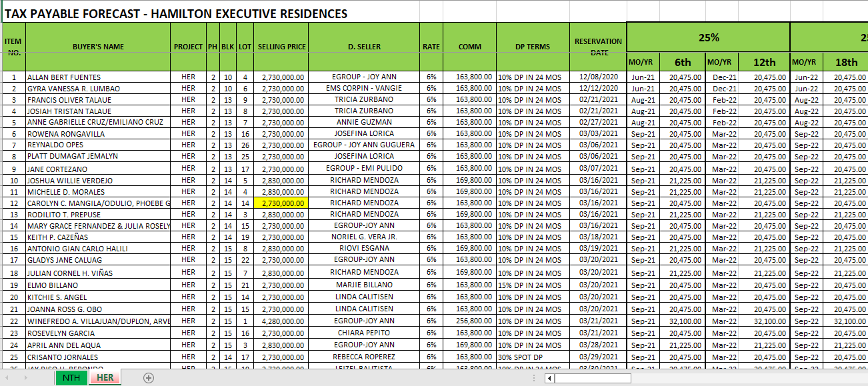Viewport: 868px width, 386px height.
Task: Click the ROSEVELYN GARCIA cell
Action: 98,333
